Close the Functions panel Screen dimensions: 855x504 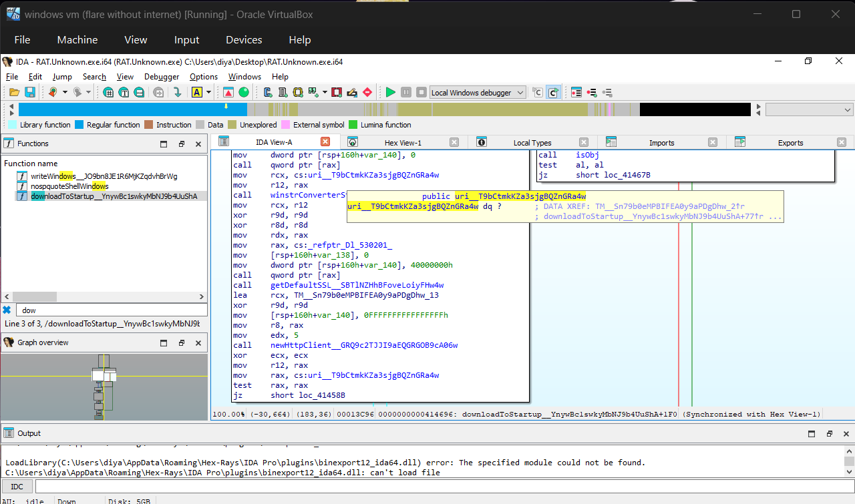[x=198, y=144]
